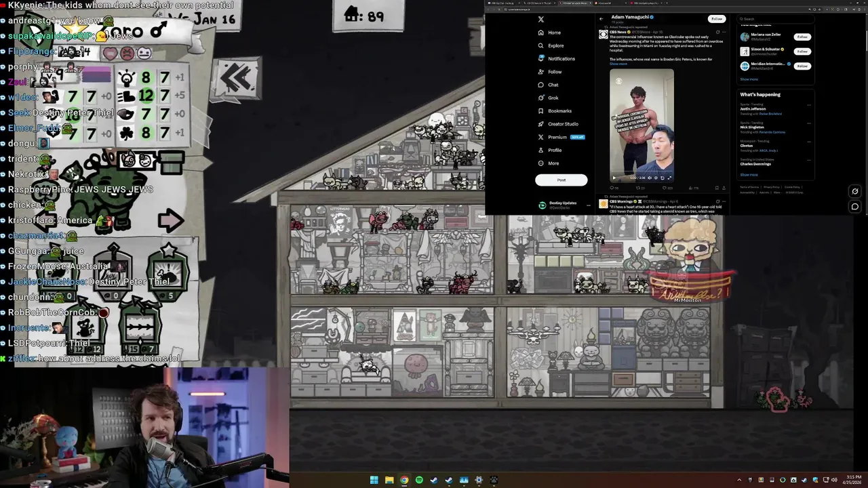Click the clover luck stat icon
Image resolution: width=868 pixels, height=488 pixels.
(127, 133)
